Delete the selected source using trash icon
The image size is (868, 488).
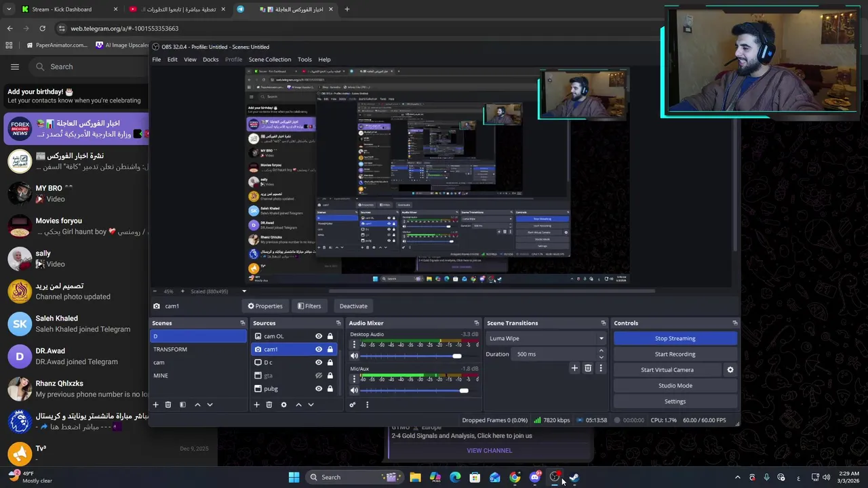click(x=269, y=405)
